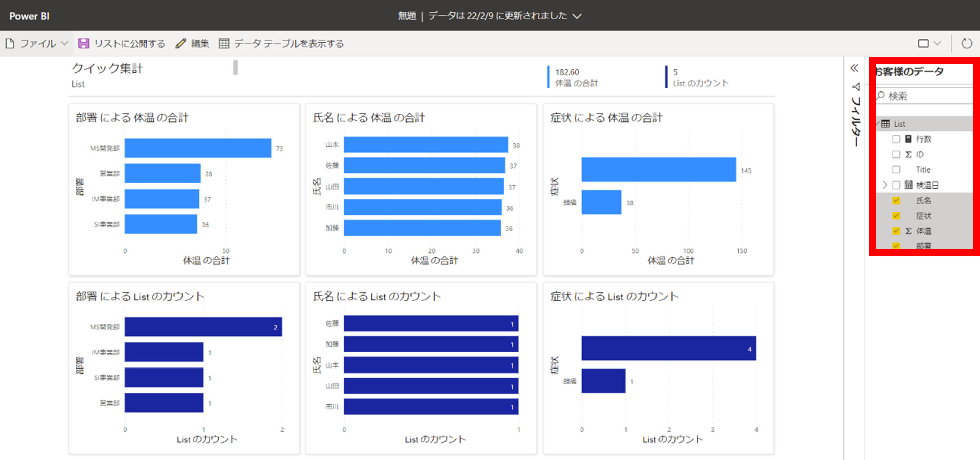Screen dimensions: 980x460
Task: Click the ファイル document icon
Action: click(x=9, y=43)
